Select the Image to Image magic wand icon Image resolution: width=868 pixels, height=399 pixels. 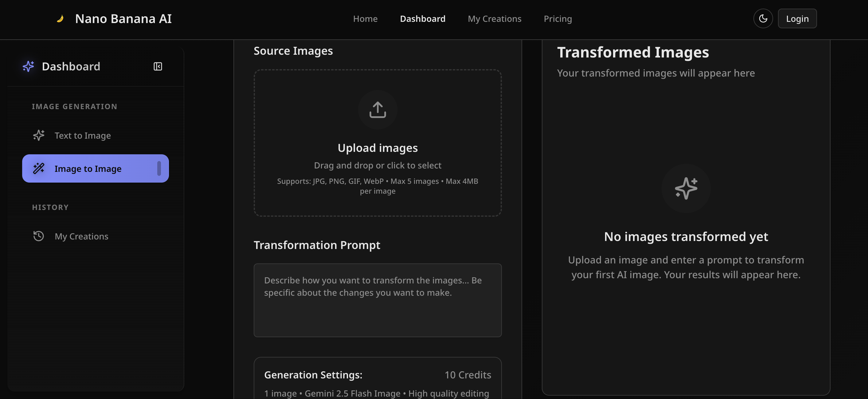39,168
